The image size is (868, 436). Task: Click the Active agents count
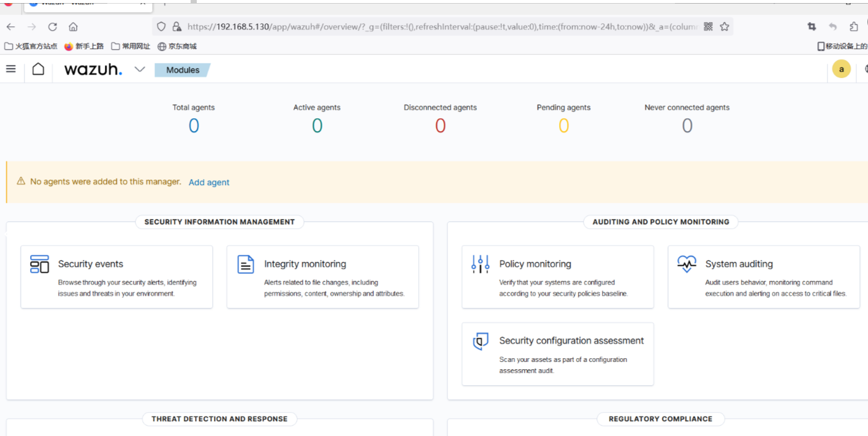[317, 126]
